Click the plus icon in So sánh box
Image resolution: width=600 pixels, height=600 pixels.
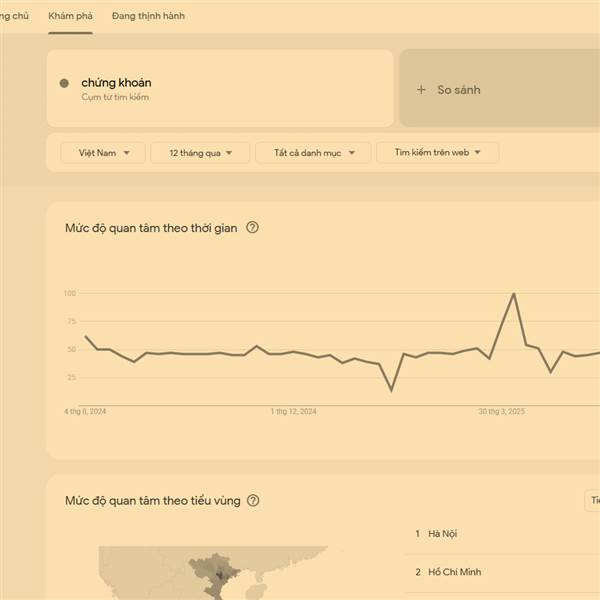[x=421, y=90]
